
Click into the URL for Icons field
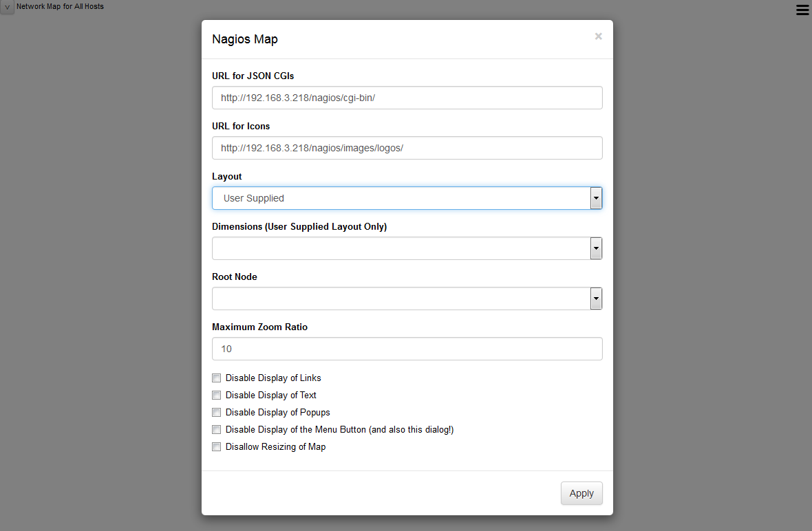coord(407,148)
